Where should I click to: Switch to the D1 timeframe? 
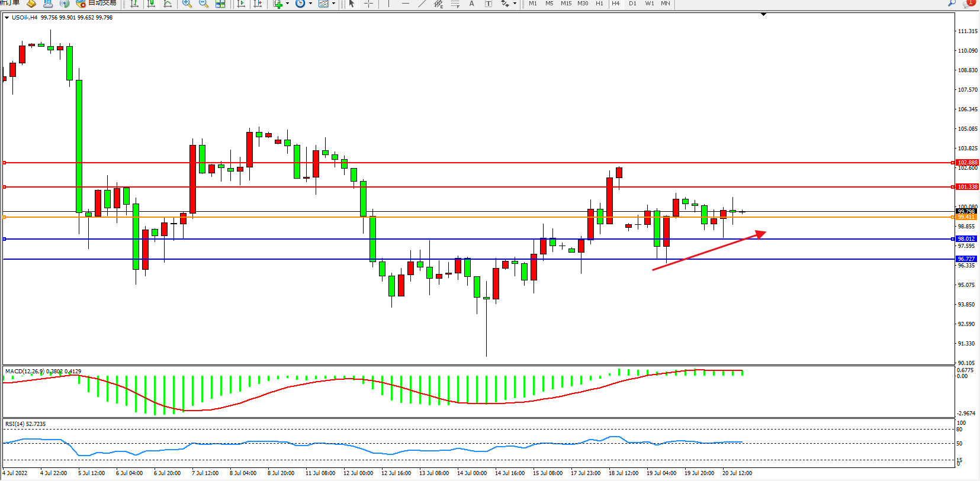632,4
